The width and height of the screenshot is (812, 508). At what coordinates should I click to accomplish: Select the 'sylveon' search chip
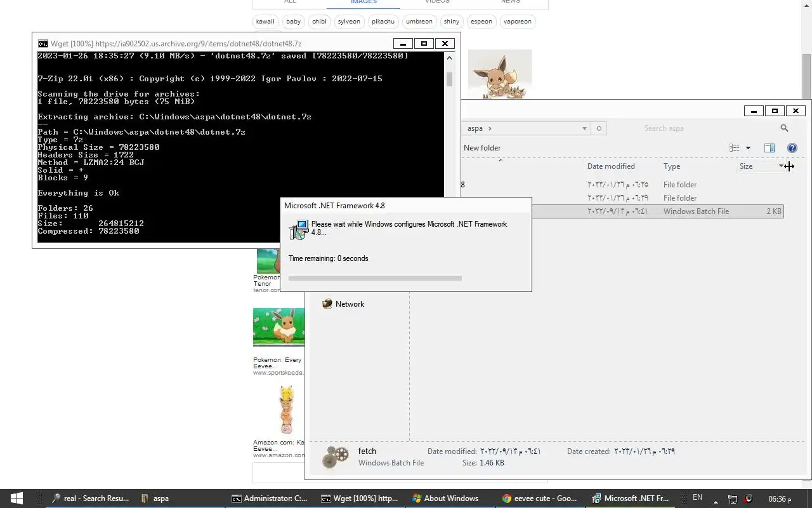[x=349, y=22]
